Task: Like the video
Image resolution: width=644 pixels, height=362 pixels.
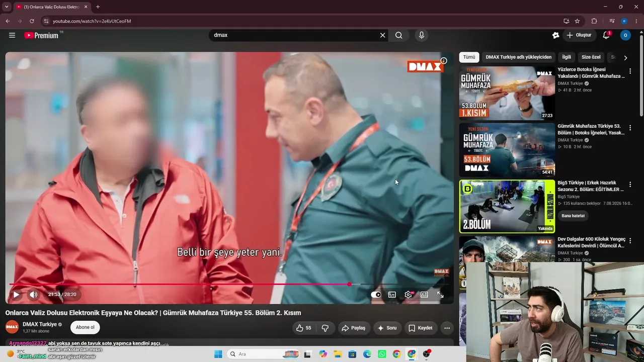Action: click(x=303, y=328)
